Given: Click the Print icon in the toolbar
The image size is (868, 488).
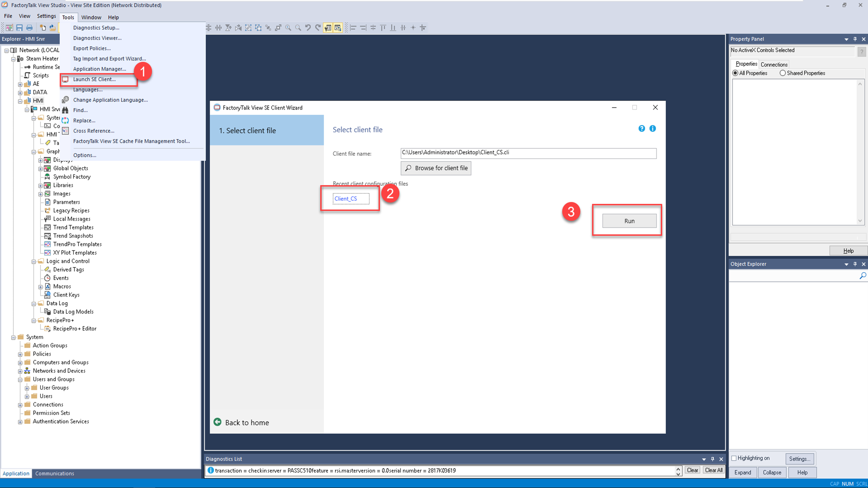Looking at the screenshot, I should [x=29, y=27].
